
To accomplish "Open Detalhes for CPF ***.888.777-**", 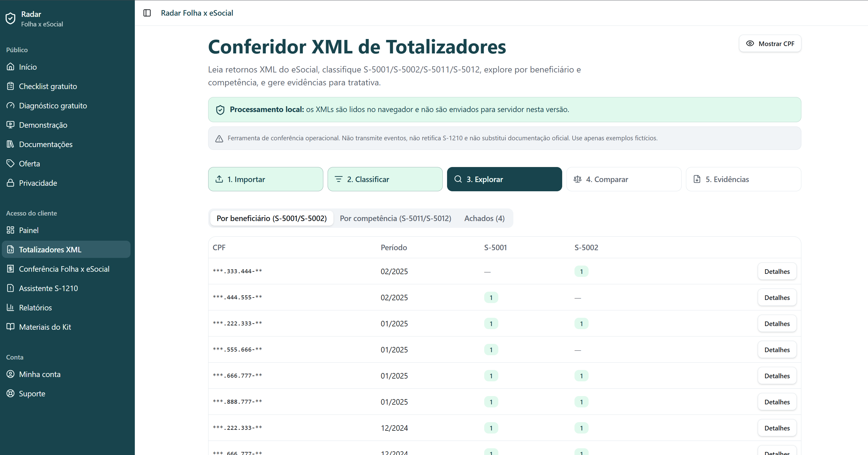I will 777,402.
